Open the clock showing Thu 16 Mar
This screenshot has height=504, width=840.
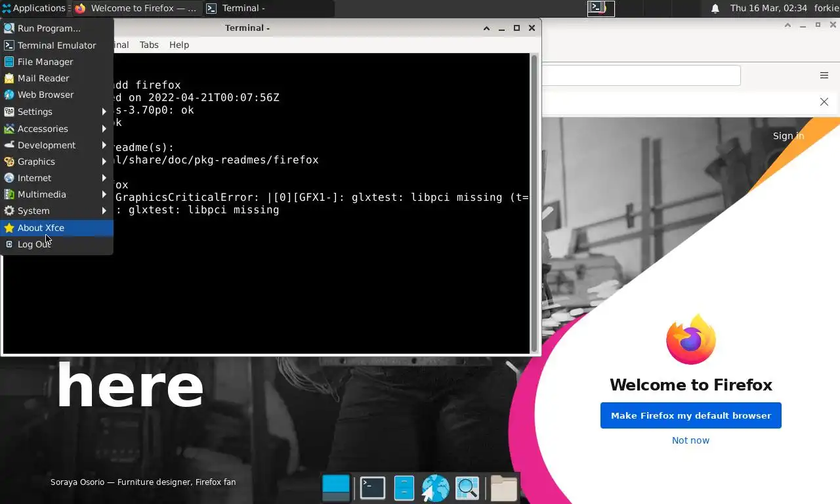click(768, 9)
